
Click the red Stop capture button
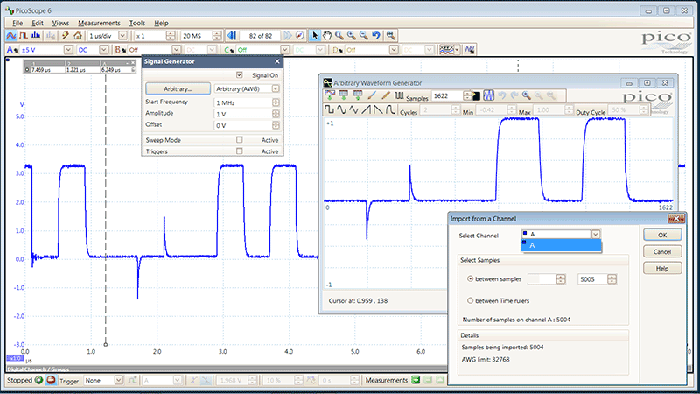(x=51, y=380)
